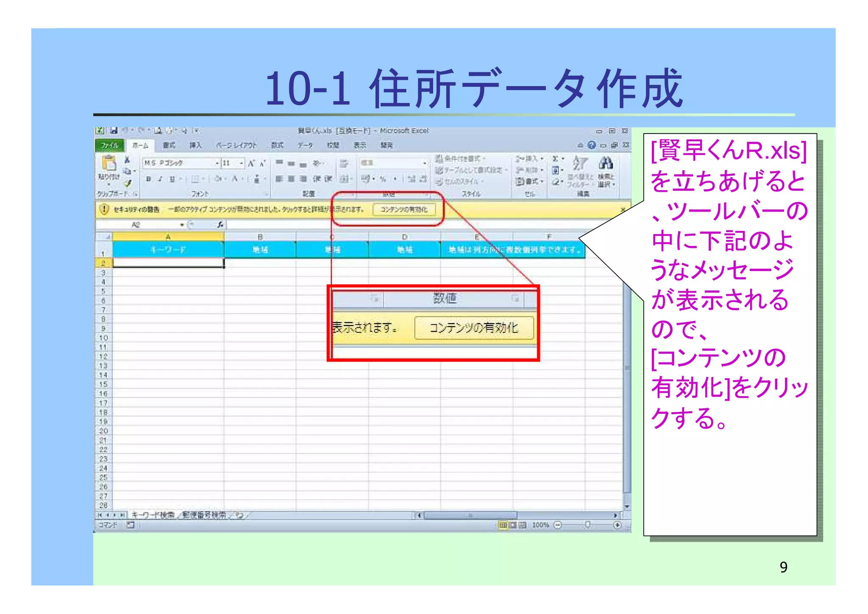Click the Find and Select binoculars icon
The image size is (868, 614).
point(606,163)
